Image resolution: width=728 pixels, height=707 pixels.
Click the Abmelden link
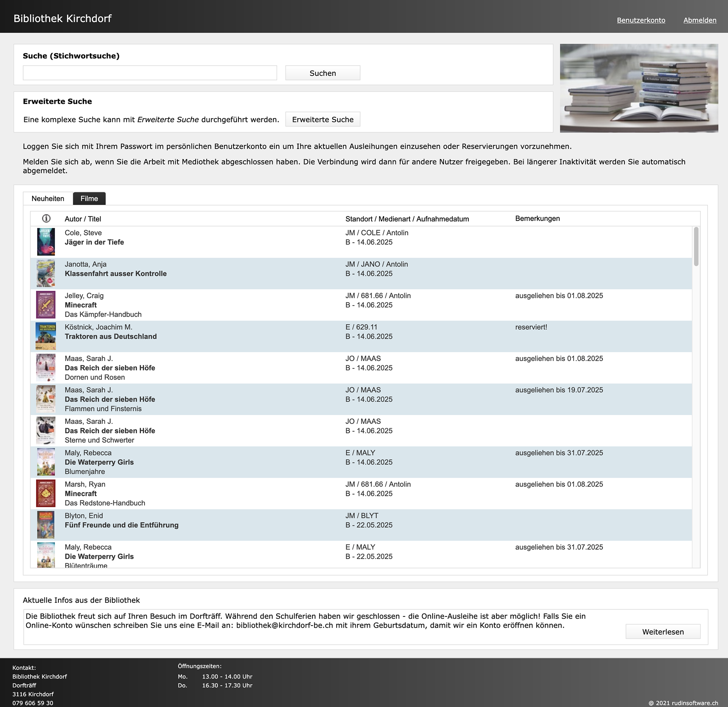tap(700, 20)
